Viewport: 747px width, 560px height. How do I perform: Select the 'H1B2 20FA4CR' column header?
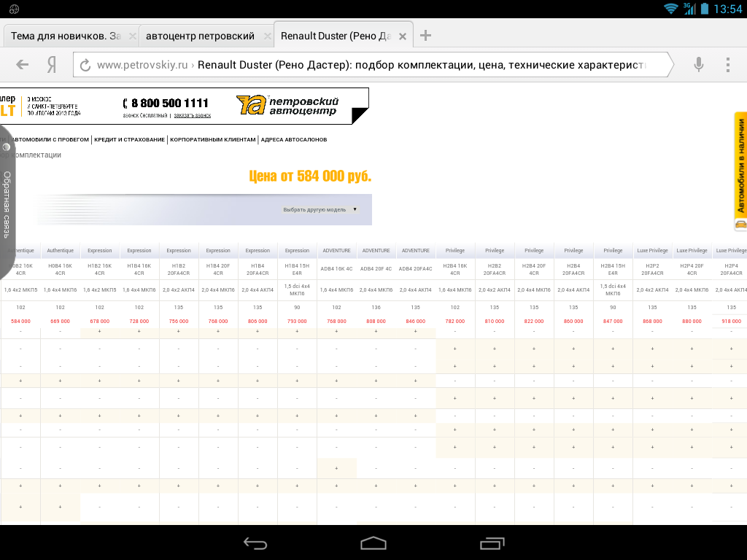[x=179, y=270]
